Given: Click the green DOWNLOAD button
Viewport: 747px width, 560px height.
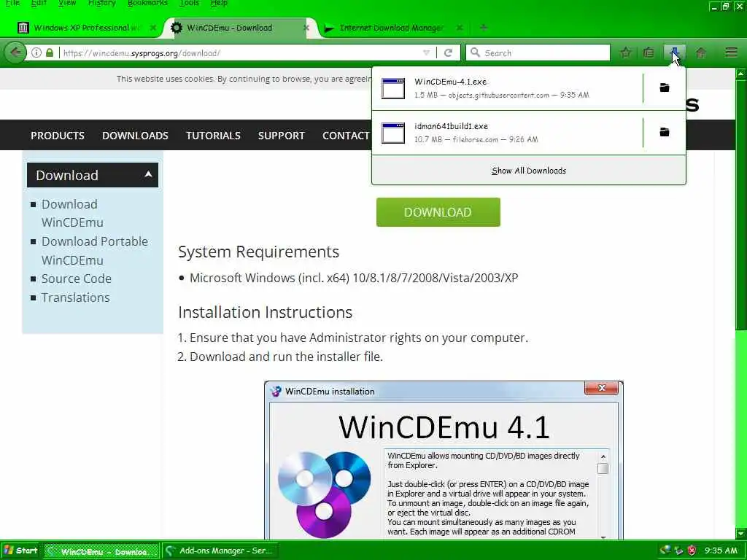Looking at the screenshot, I should click(x=438, y=212).
